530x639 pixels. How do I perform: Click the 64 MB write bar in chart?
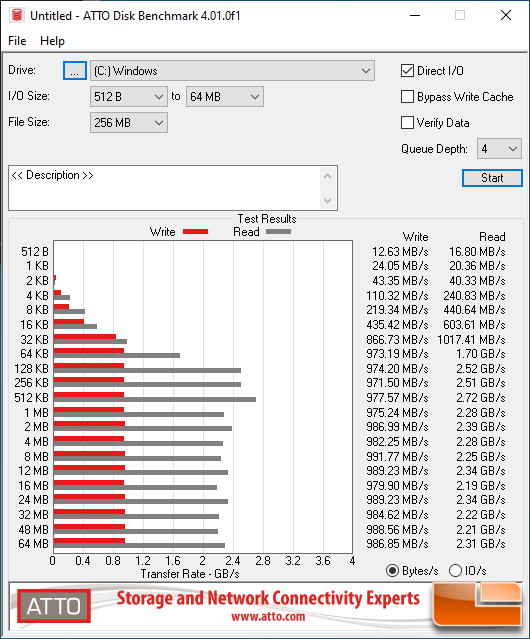click(x=89, y=540)
